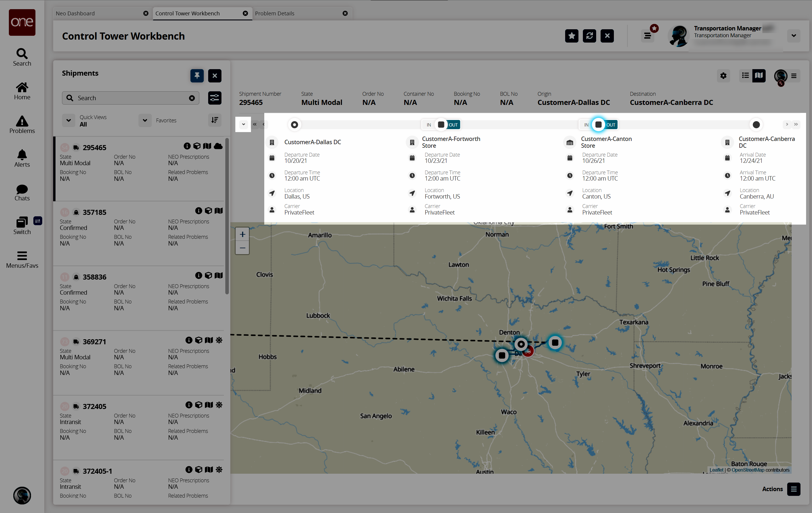Switch to the Problem Details tab
The height and width of the screenshot is (513, 812).
275,14
